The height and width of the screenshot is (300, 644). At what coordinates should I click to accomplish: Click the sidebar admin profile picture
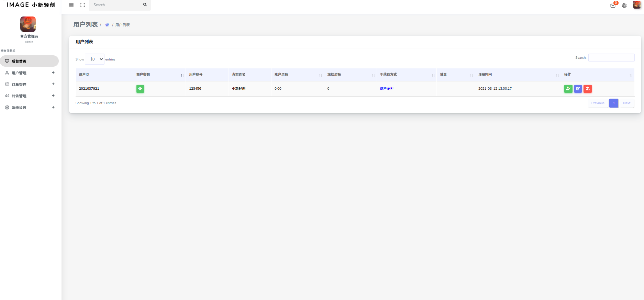(x=28, y=24)
